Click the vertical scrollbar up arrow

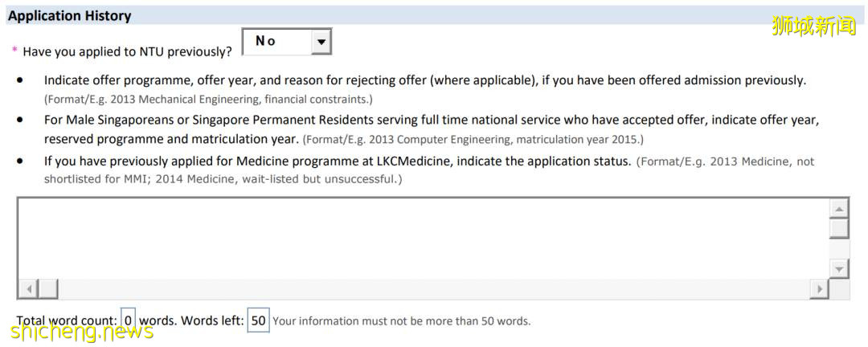point(839,209)
